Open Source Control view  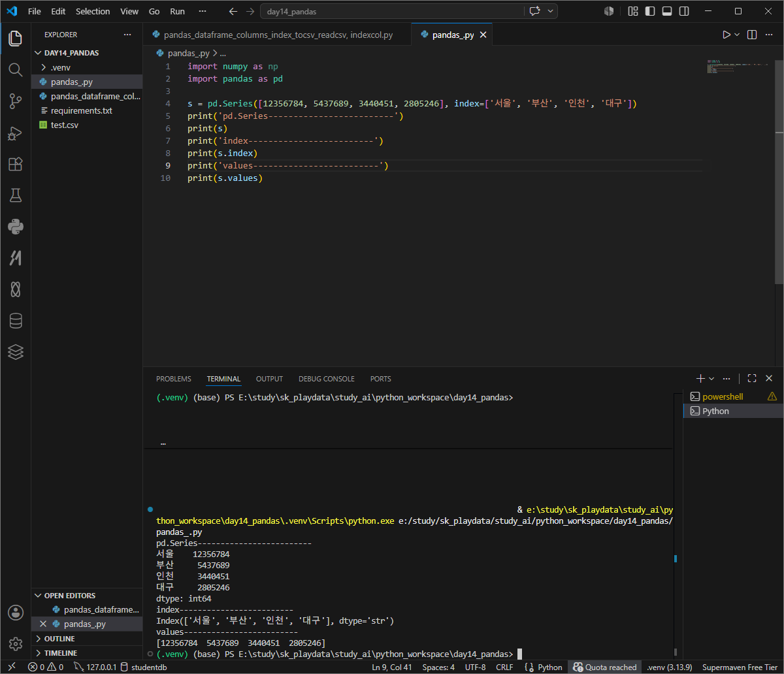(16, 101)
